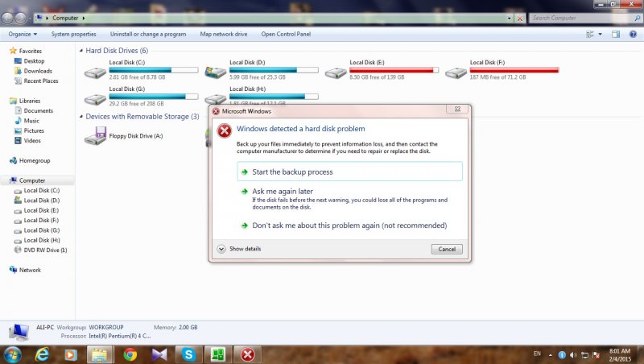Click Windows Explorer taskbar icon

99,354
